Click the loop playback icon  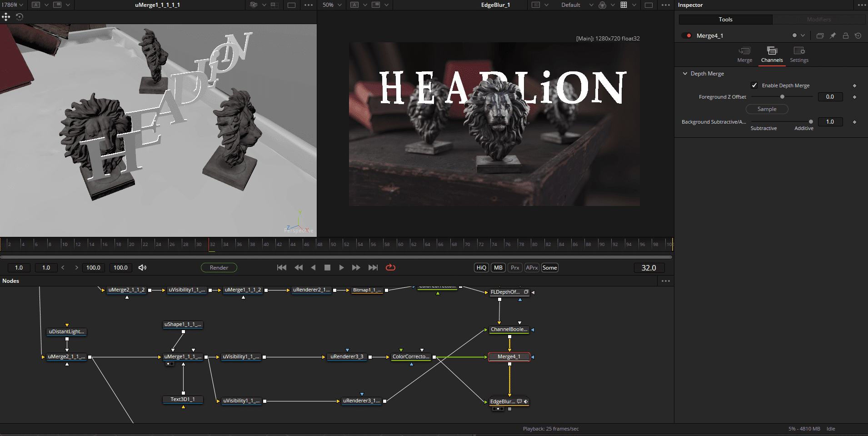(390, 268)
